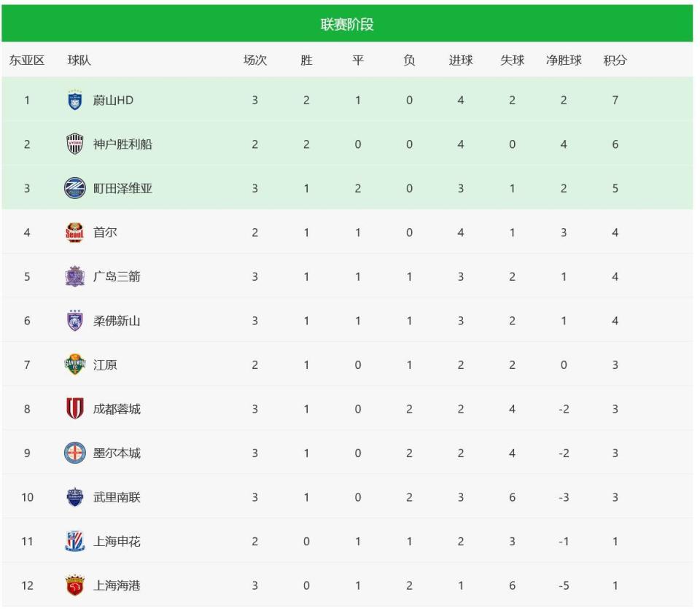The width and height of the screenshot is (700, 616).
Task: Click the 神户胜利船 club crest
Action: pos(75,144)
